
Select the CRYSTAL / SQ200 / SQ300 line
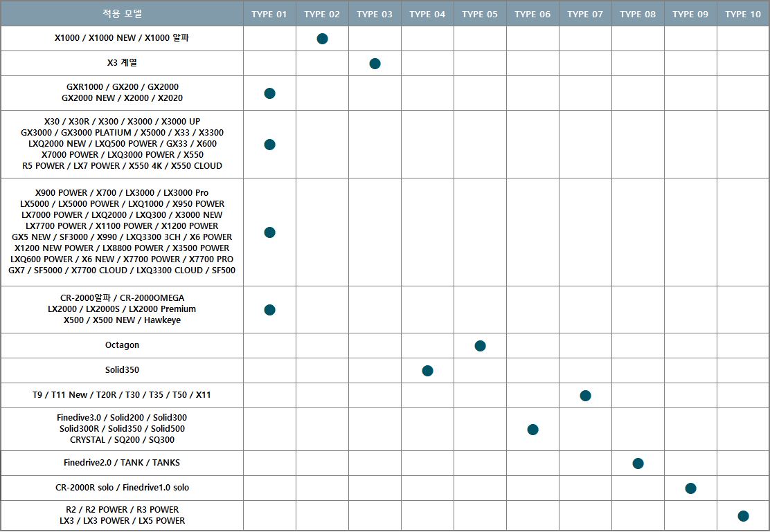point(123,440)
